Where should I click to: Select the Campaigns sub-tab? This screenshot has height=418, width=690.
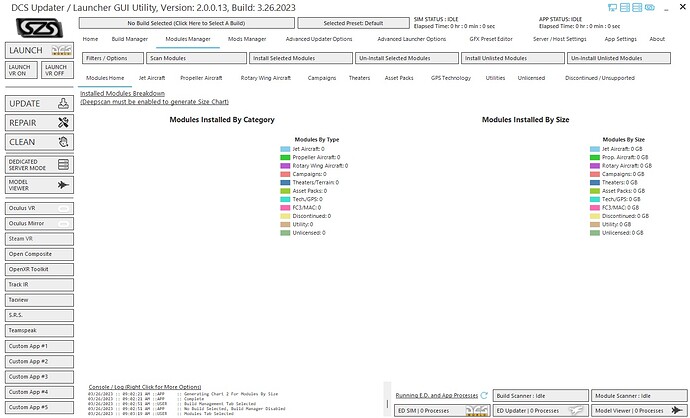[322, 78]
